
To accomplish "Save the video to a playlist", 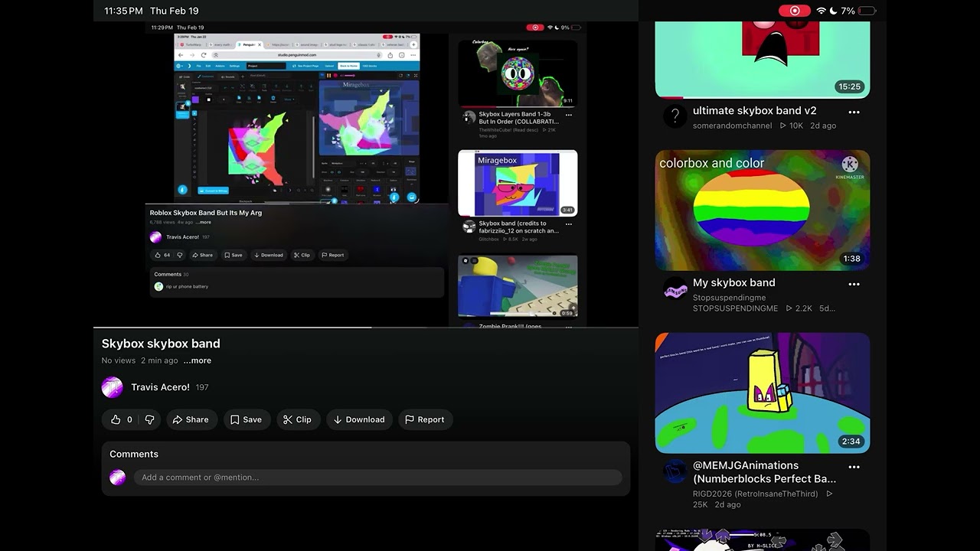I will coord(246,419).
